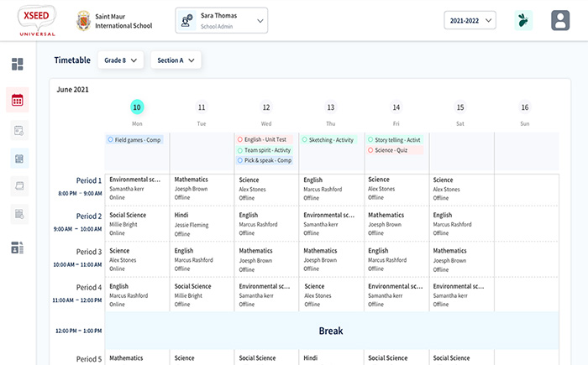This screenshot has height=365, width=588.
Task: Select date 12 Wednesday
Action: [266, 107]
